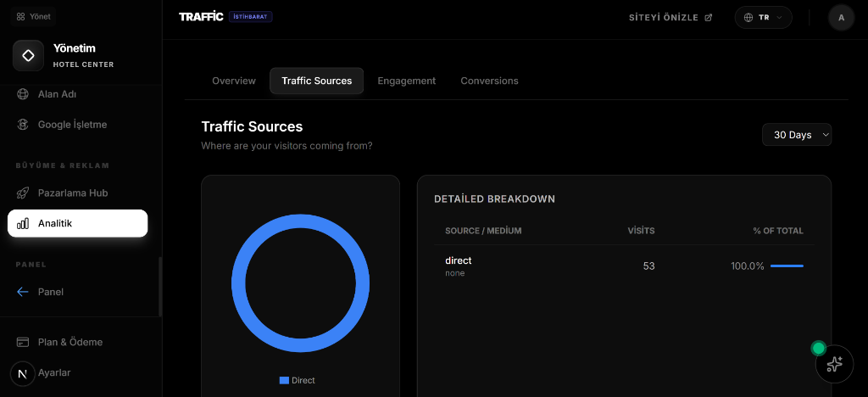Click the Plan & Ödeme card icon
The width and height of the screenshot is (868, 397).
point(23,342)
